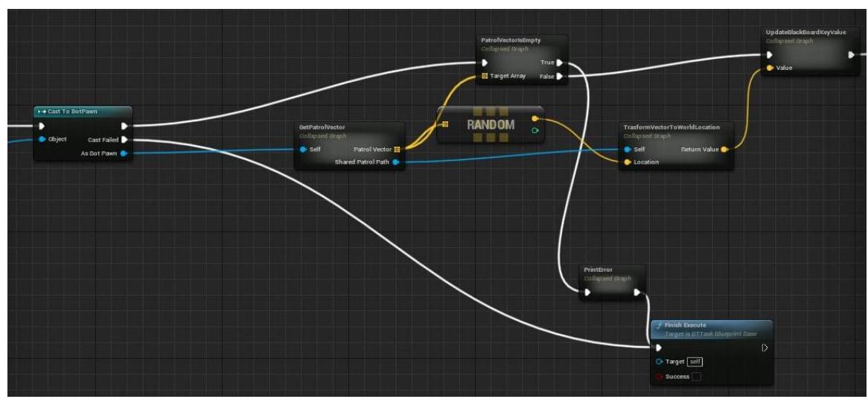Screen dimensions: 868x399
Task: Click the Location input pin
Action: click(x=628, y=162)
